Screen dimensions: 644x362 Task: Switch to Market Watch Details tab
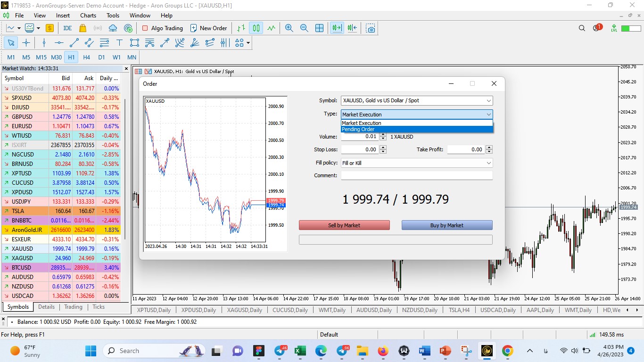47,307
